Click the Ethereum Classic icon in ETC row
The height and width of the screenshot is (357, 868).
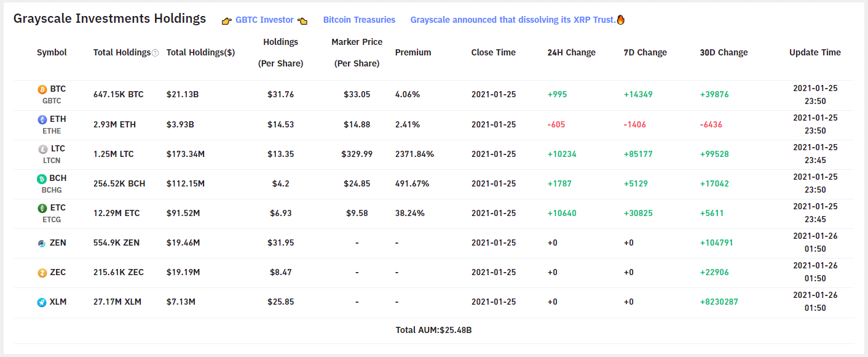[42, 208]
